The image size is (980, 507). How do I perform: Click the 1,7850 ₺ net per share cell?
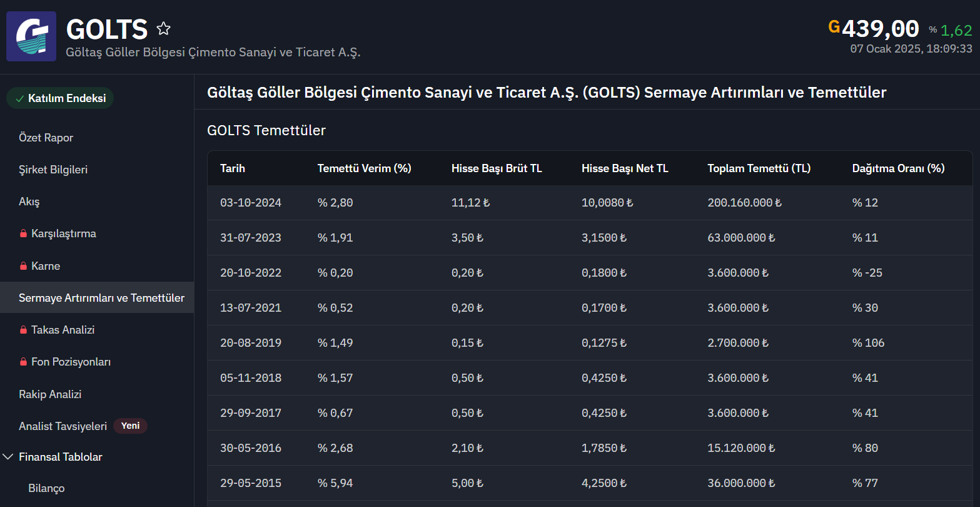(604, 448)
